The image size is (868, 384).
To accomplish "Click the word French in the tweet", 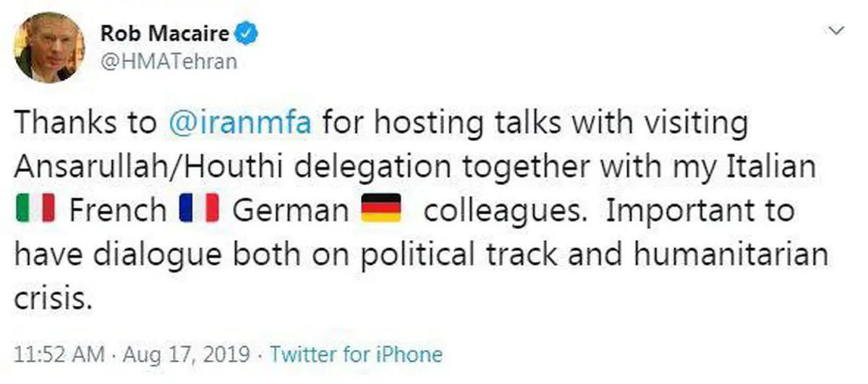I will tap(117, 210).
